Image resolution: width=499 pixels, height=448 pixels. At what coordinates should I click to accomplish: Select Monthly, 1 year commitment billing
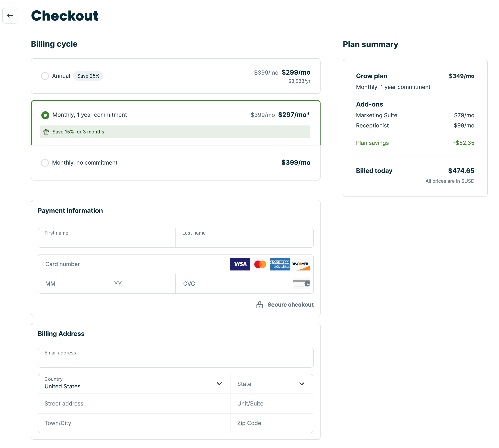[x=45, y=115]
